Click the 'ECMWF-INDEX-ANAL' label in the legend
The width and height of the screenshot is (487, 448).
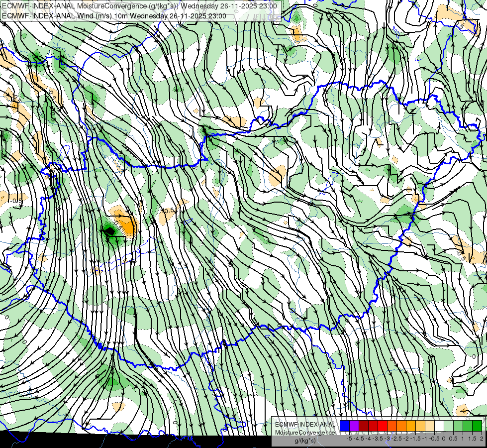(x=305, y=425)
